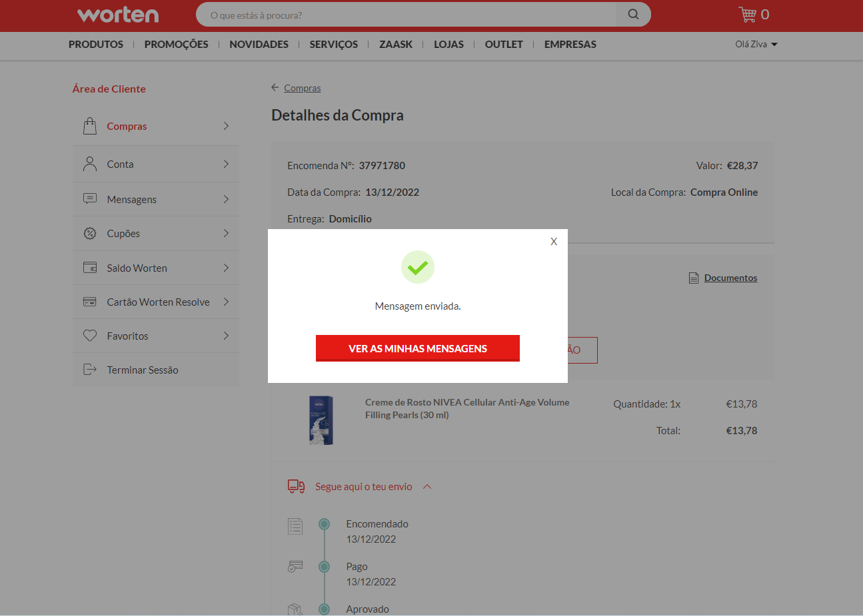Click the Saldo Worten wallet icon
Screen dimensions: 863x616
pyautogui.click(x=90, y=268)
